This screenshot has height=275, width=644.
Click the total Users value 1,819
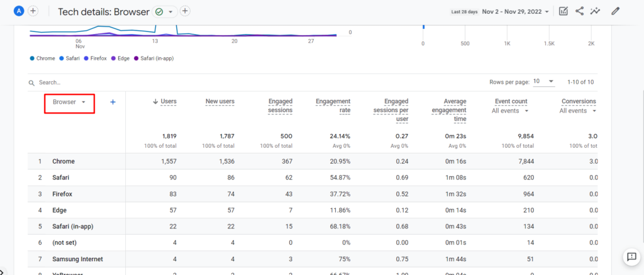coord(169,136)
